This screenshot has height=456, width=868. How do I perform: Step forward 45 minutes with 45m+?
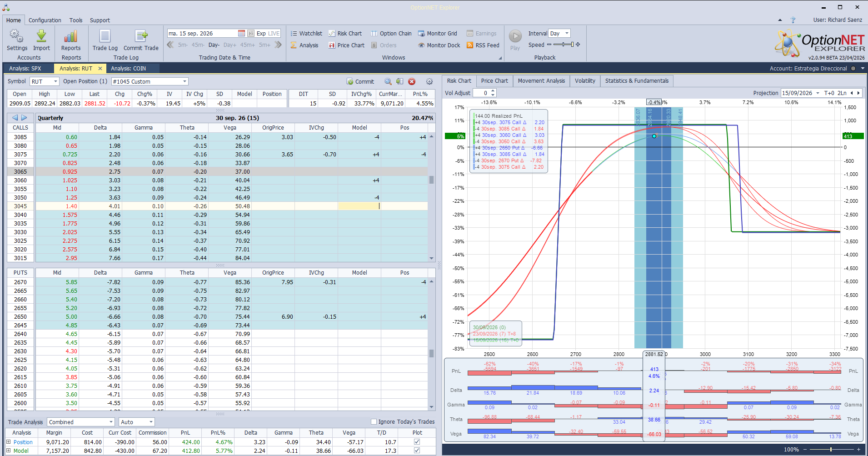point(248,45)
